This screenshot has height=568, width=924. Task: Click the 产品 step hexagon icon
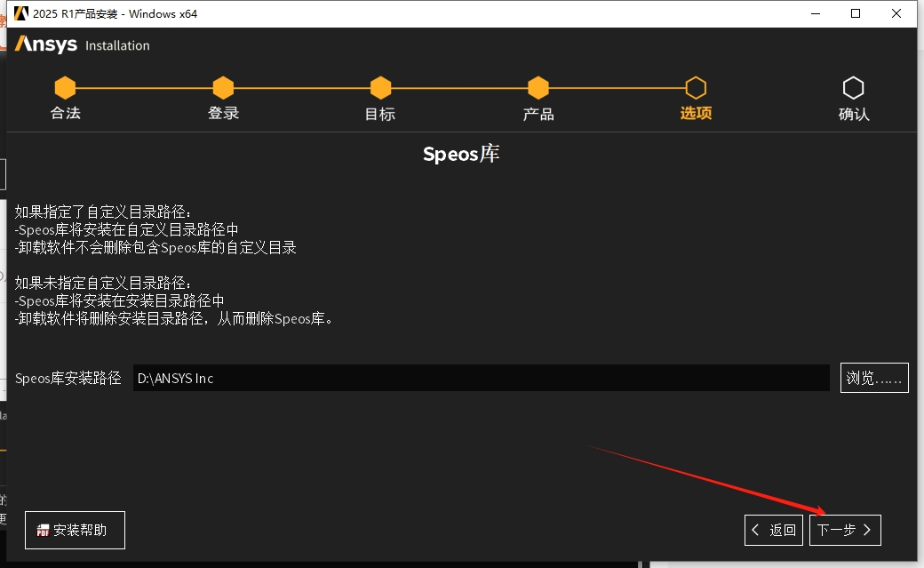[x=538, y=88]
